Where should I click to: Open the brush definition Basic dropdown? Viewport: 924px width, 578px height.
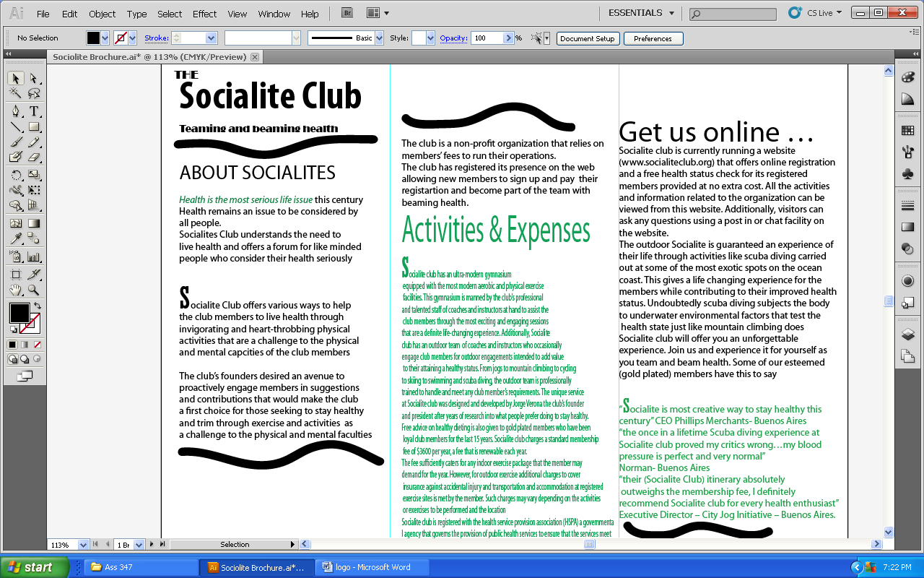379,38
